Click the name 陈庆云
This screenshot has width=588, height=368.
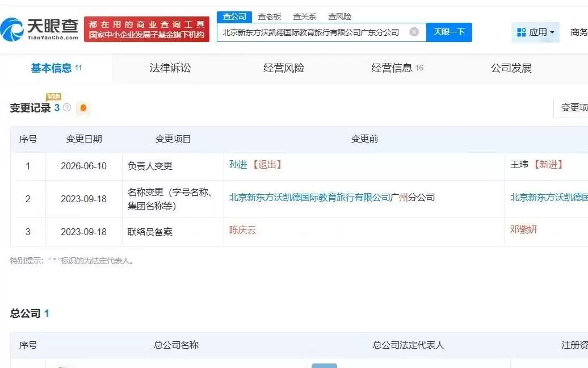242,230
